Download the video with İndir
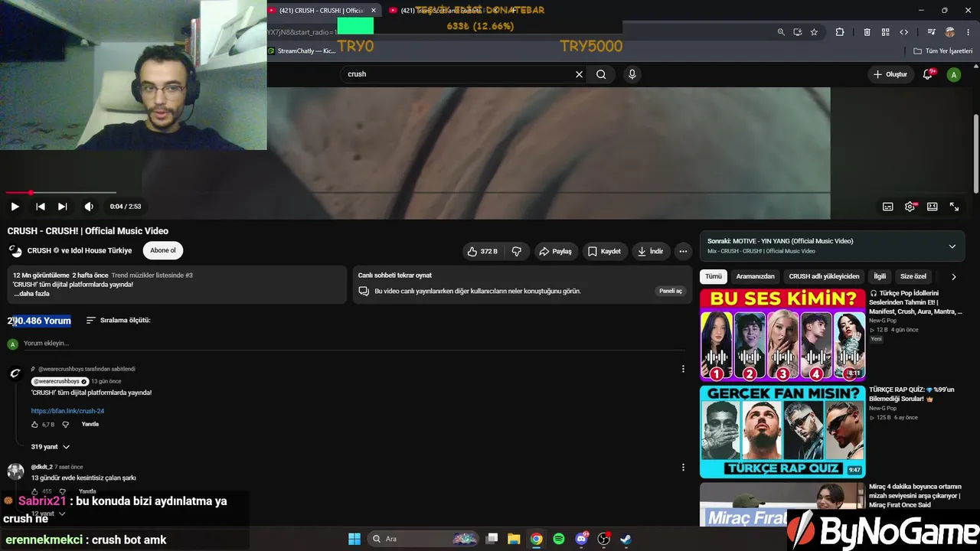Viewport: 980px width, 551px height. pyautogui.click(x=650, y=251)
